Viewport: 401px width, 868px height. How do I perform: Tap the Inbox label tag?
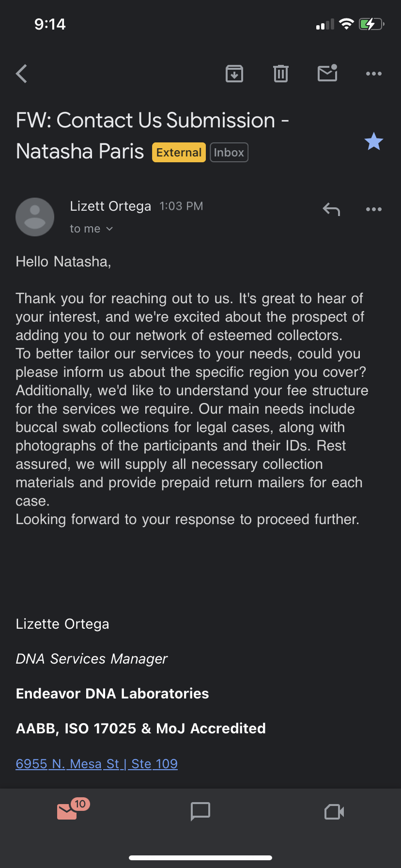click(229, 153)
